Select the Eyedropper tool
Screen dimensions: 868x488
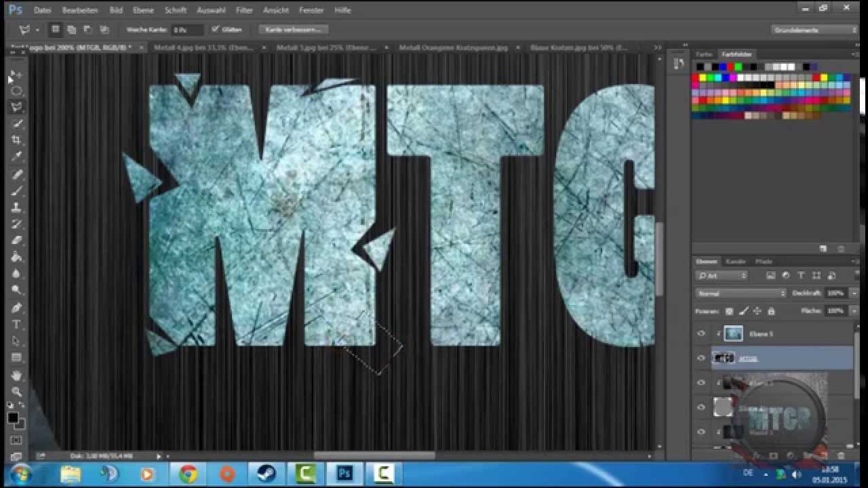(x=16, y=157)
